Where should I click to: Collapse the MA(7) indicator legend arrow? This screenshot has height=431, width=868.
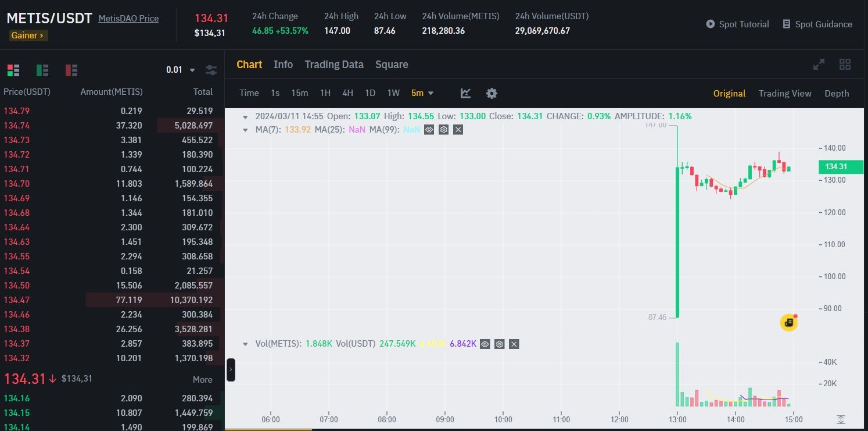coord(245,130)
